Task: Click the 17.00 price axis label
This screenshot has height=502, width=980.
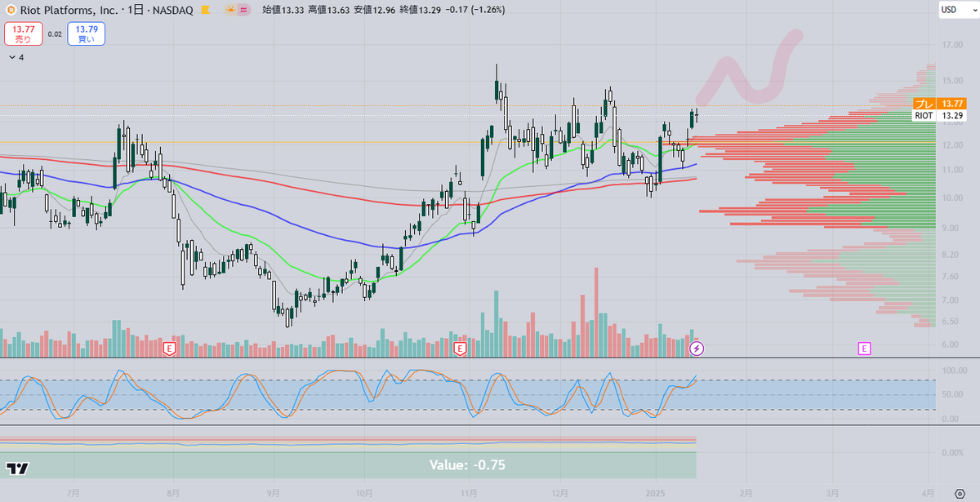Action: point(951,45)
